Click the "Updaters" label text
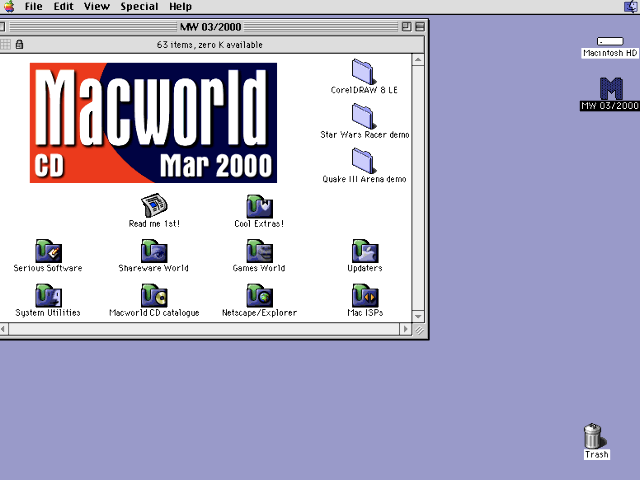 [x=365, y=268]
